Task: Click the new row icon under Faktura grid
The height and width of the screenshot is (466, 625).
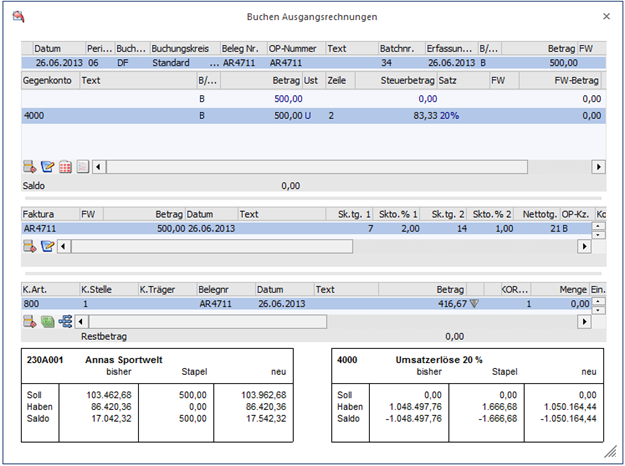Action: pyautogui.click(x=29, y=246)
